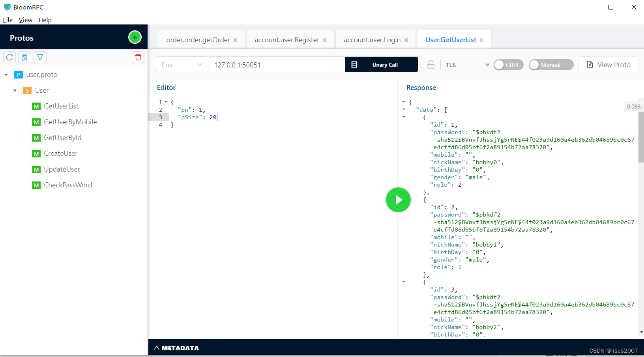Select the GetUserByMobile method
The image size is (644, 357).
click(70, 122)
